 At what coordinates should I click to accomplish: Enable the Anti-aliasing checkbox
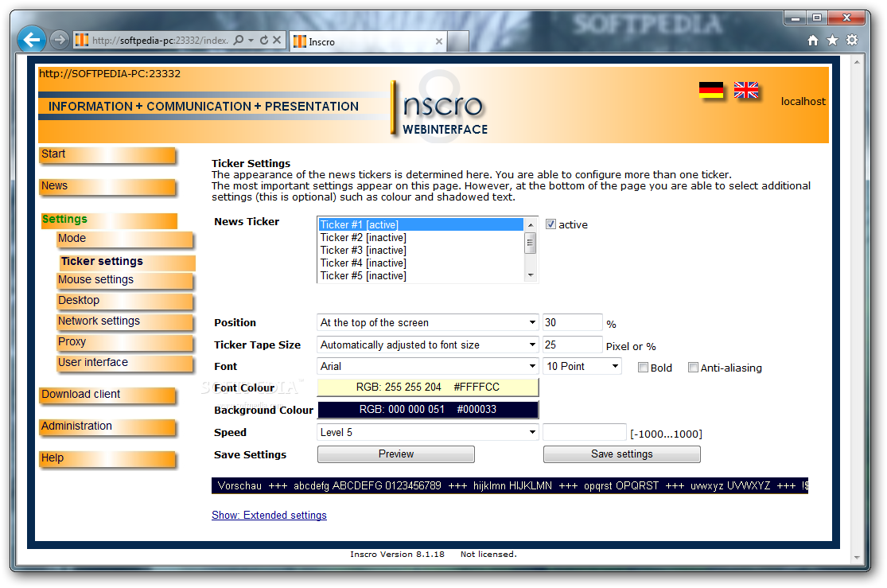click(x=693, y=368)
